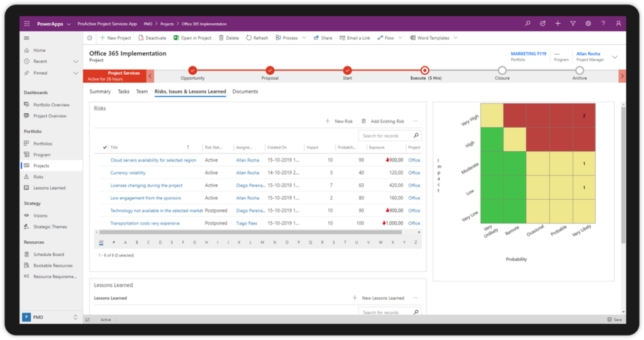Click the Open in Project icon

tap(176, 38)
